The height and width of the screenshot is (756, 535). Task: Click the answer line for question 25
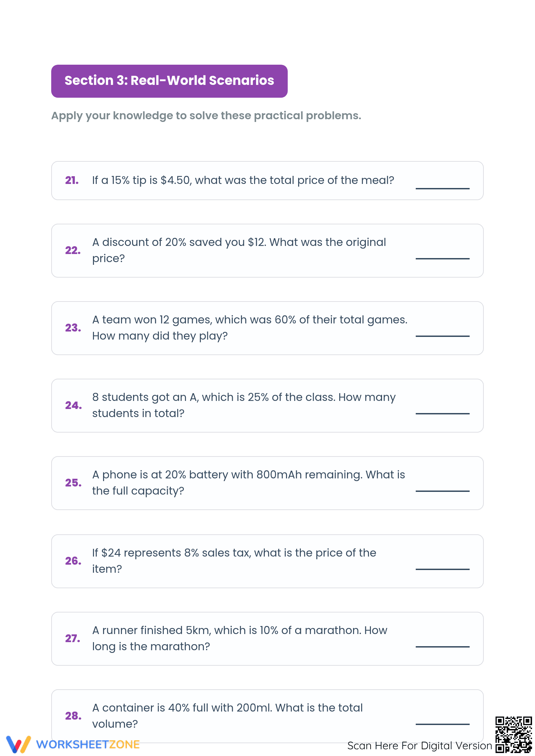[x=442, y=491]
